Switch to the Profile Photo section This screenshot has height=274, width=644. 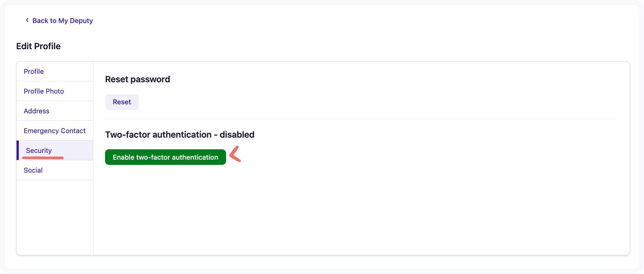[44, 91]
